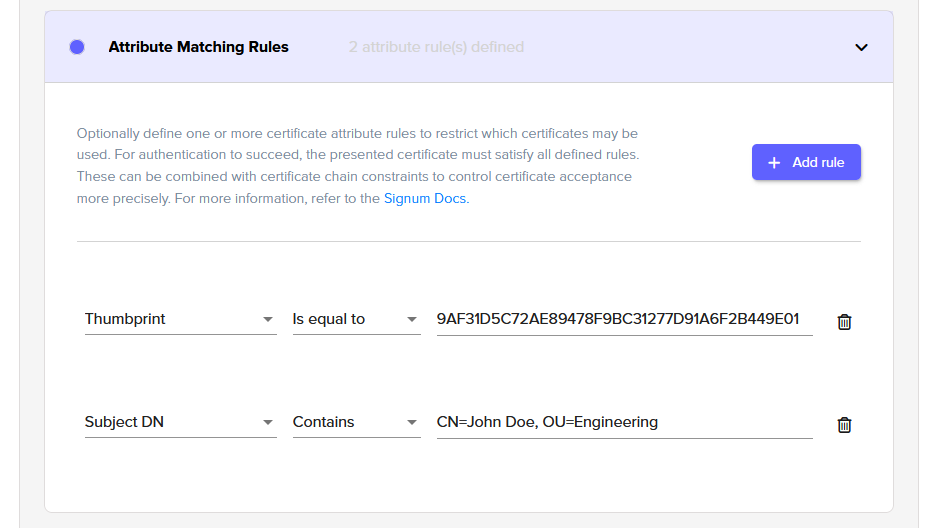
Task: Collapse the Attribute Matching Rules section chevron
Action: 861,47
